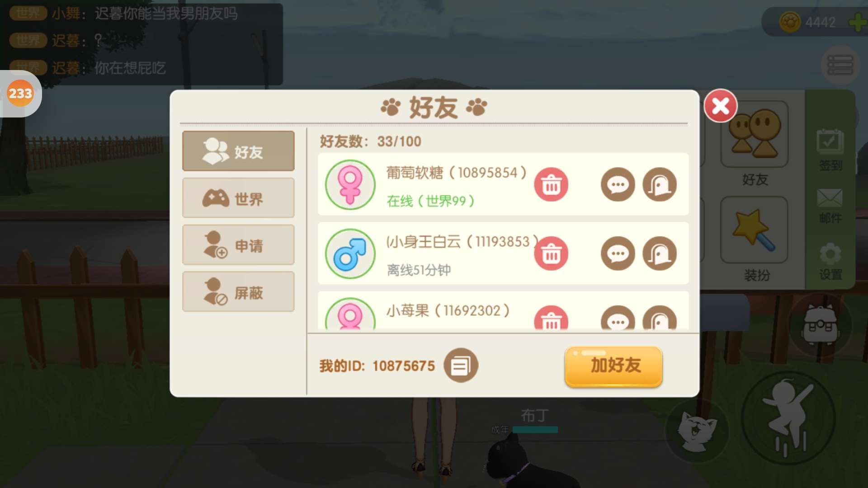
Task: Open chat with 葡萄软糖
Action: click(618, 184)
